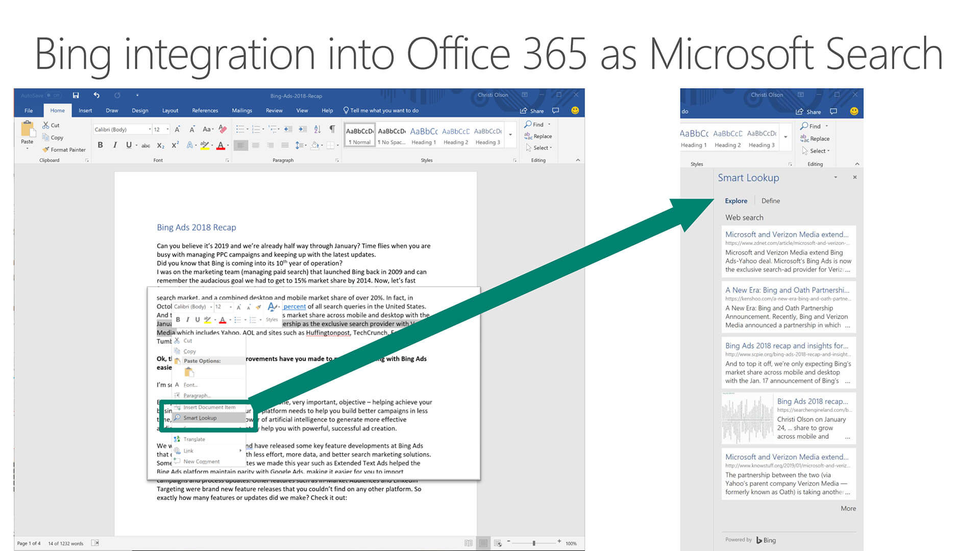This screenshot has width=980, height=551.
Task: Click the Share button in the main Word window
Action: [532, 111]
